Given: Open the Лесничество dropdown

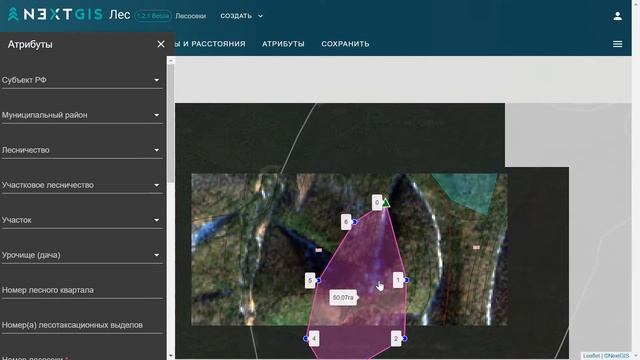Looking at the screenshot, I should pos(82,150).
